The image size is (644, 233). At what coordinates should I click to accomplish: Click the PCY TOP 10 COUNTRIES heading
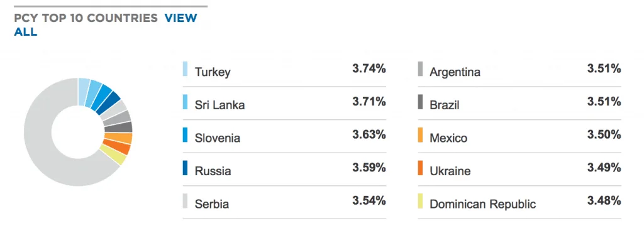tap(86, 18)
